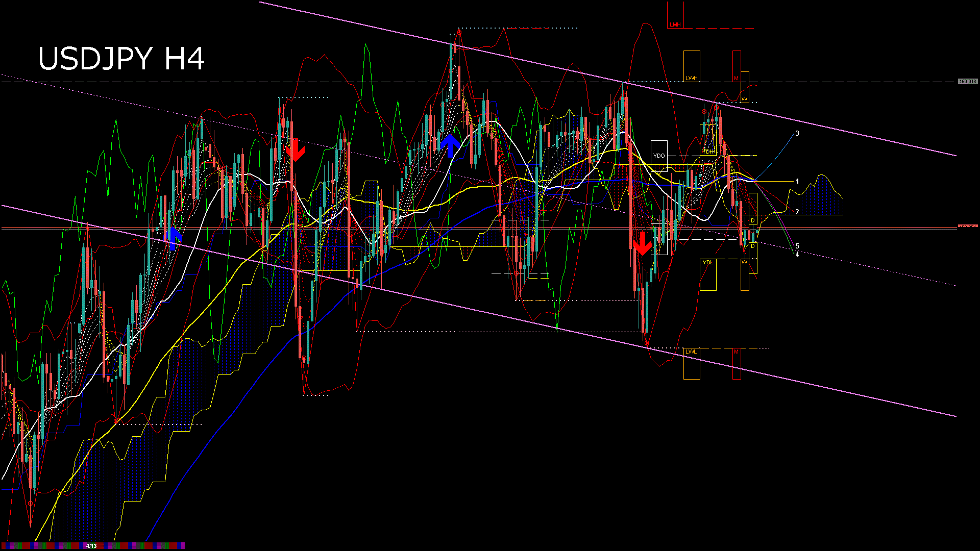
Task: Select projection line label 2
Action: pyautogui.click(x=797, y=212)
